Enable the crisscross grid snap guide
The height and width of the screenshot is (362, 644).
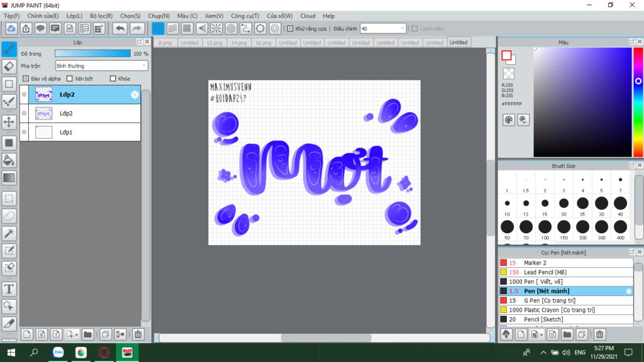187,28
